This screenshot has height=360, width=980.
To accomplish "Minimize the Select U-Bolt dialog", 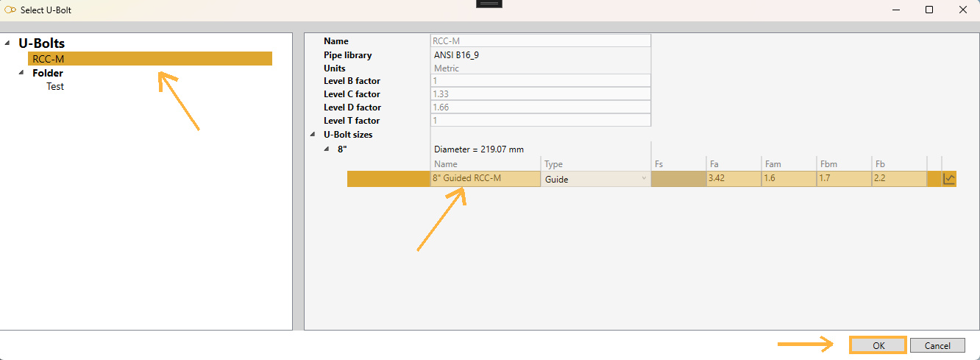I will tap(895, 10).
